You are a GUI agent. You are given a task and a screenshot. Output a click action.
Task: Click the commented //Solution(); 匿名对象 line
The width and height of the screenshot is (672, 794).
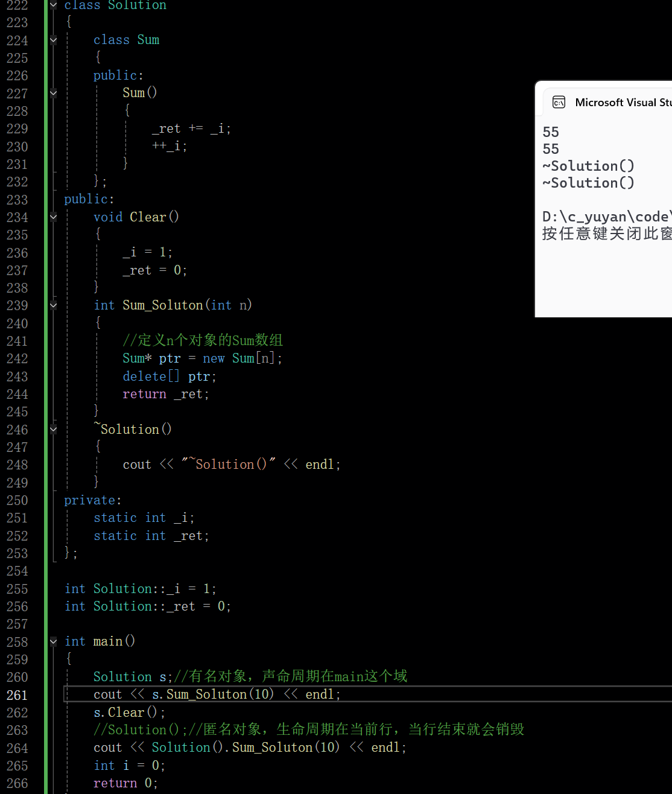309,729
